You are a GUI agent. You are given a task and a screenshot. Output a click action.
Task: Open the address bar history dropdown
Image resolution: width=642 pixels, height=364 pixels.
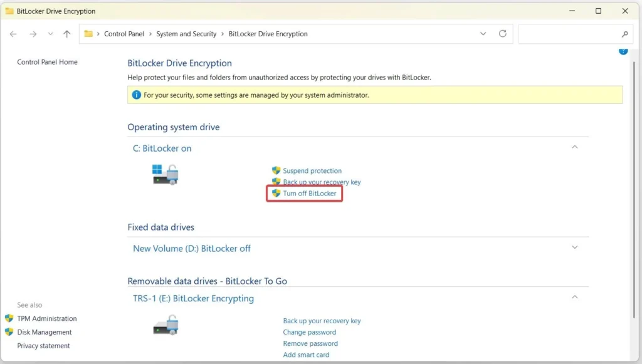(x=483, y=34)
